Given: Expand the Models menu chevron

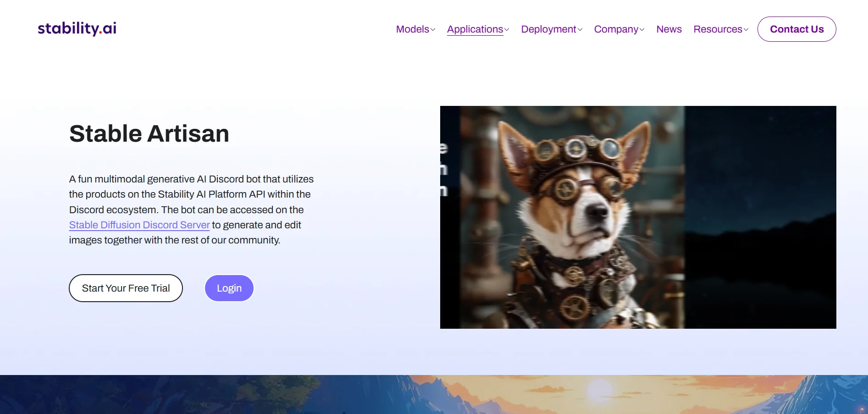Looking at the screenshot, I should tap(433, 30).
